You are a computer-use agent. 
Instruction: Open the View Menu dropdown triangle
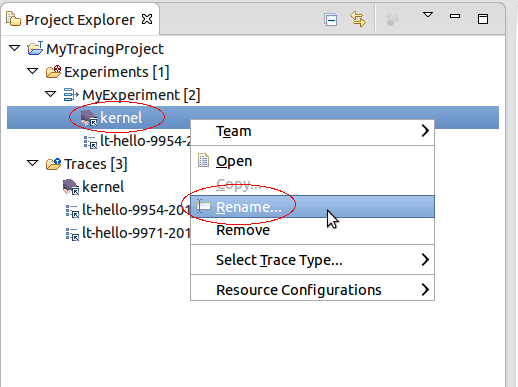coord(428,15)
